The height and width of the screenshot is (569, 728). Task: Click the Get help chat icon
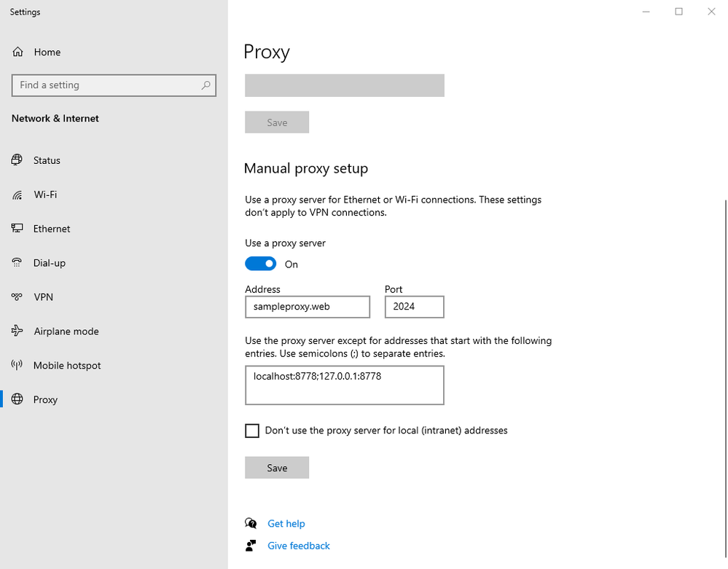click(251, 523)
